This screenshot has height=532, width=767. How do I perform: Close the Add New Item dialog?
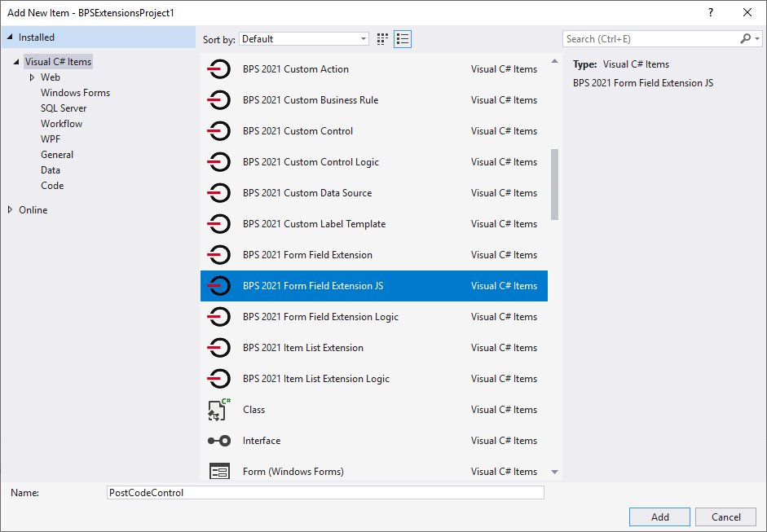747,13
